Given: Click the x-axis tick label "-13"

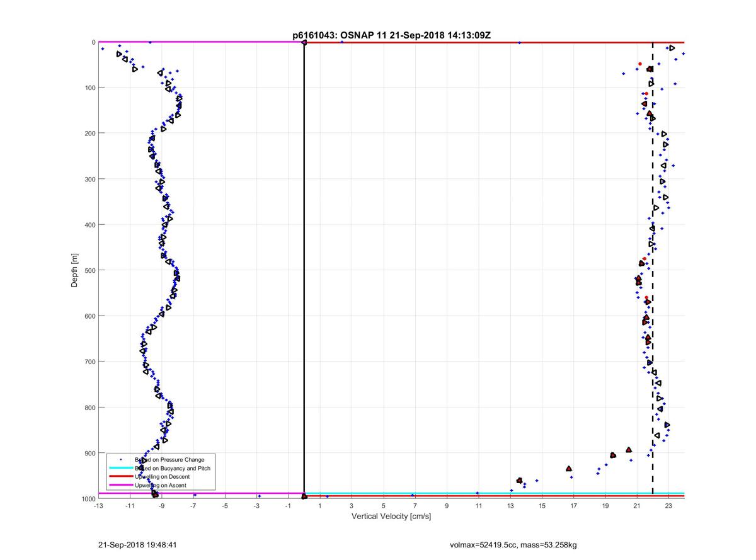Looking at the screenshot, I should (x=98, y=506).
